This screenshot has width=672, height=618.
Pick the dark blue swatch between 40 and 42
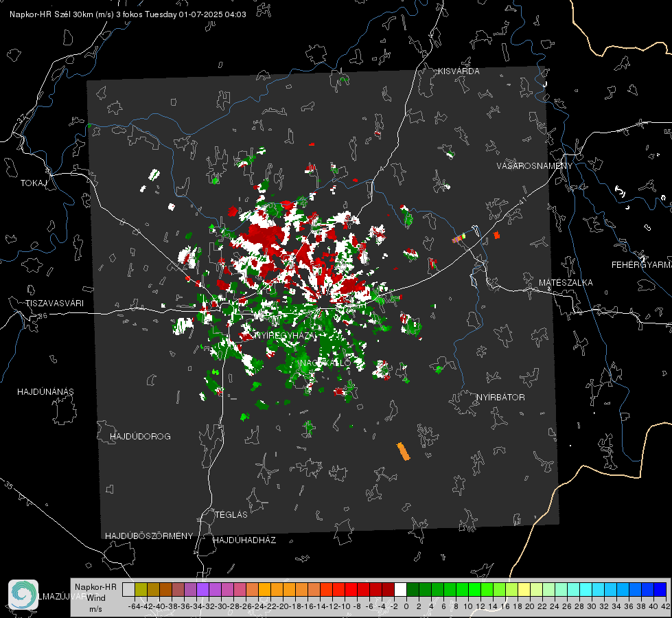coord(660,590)
